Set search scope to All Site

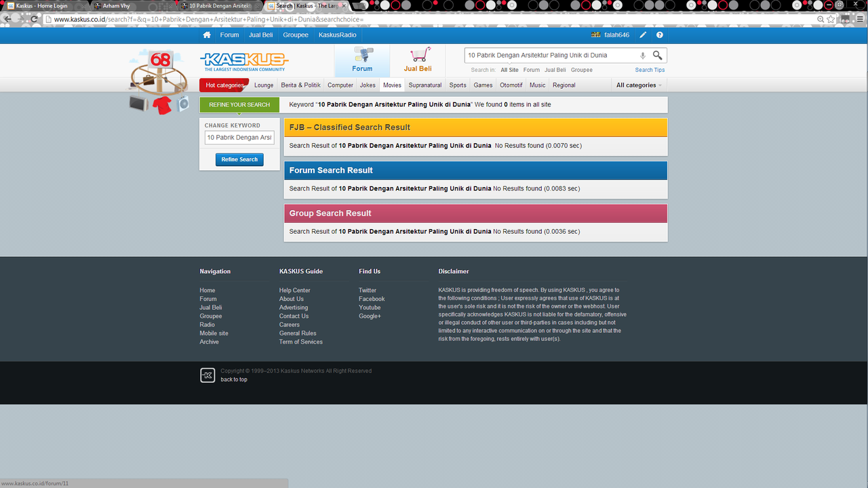click(509, 70)
